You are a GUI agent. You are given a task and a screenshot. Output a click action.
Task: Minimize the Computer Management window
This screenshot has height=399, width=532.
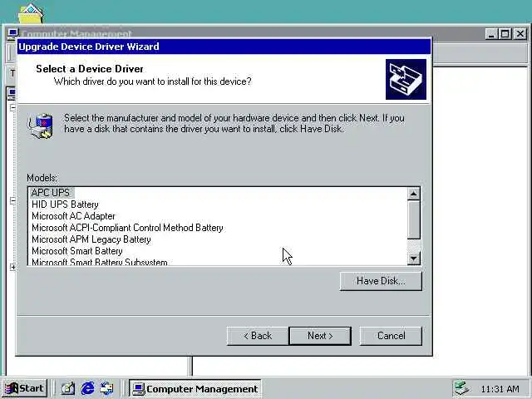(491, 34)
